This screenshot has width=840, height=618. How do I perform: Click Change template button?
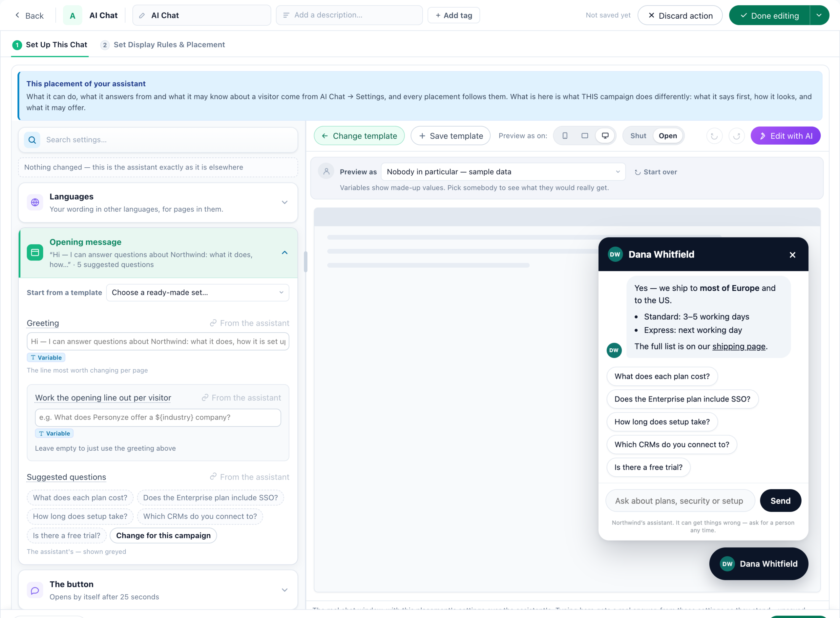[x=359, y=136]
